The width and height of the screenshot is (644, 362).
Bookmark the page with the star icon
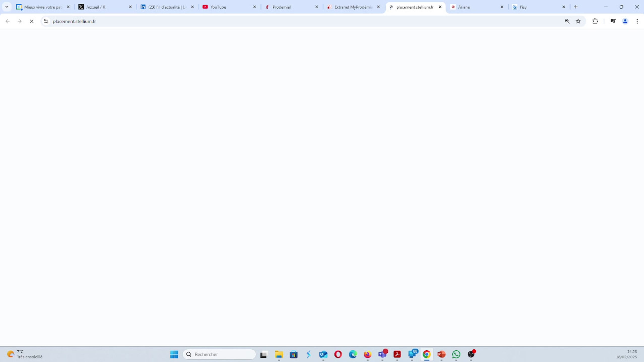click(578, 21)
